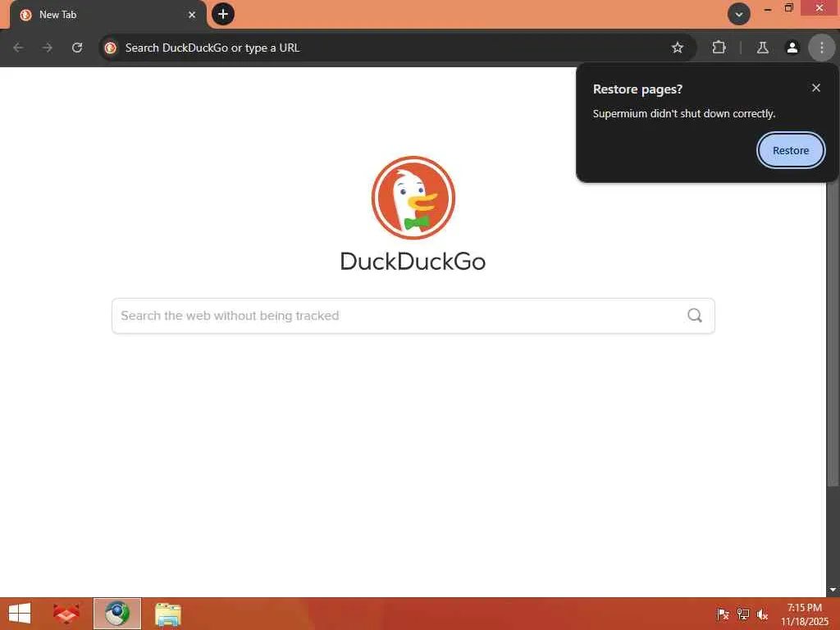Open the experiments flask icon
The height and width of the screenshot is (630, 840).
762,48
